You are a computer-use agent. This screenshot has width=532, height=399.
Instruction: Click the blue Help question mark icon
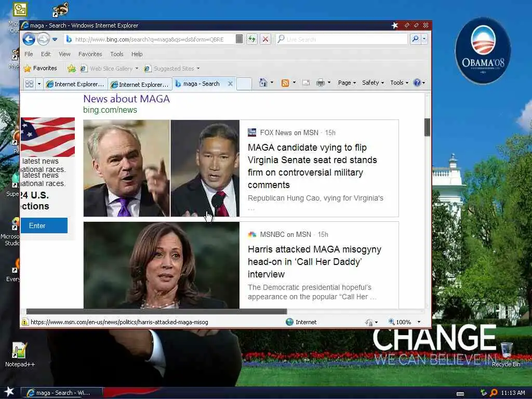(x=417, y=83)
